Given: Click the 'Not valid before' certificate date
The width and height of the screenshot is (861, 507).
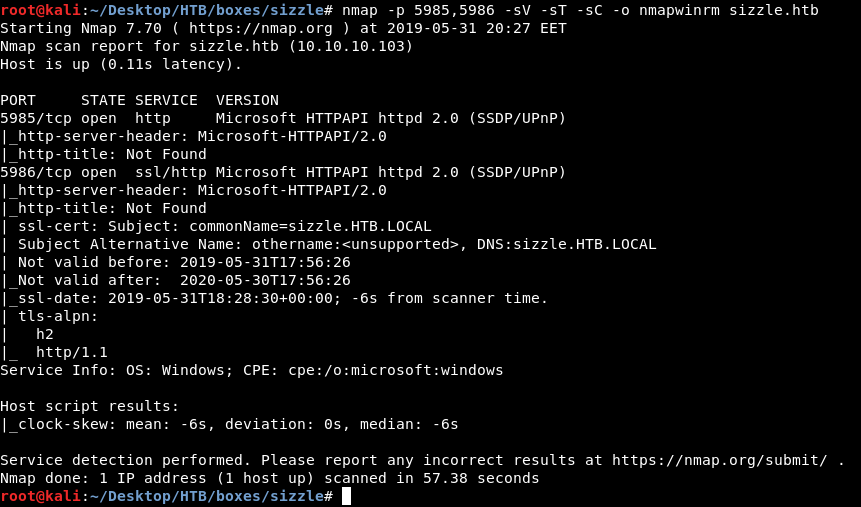Looking at the screenshot, I should (x=266, y=262).
